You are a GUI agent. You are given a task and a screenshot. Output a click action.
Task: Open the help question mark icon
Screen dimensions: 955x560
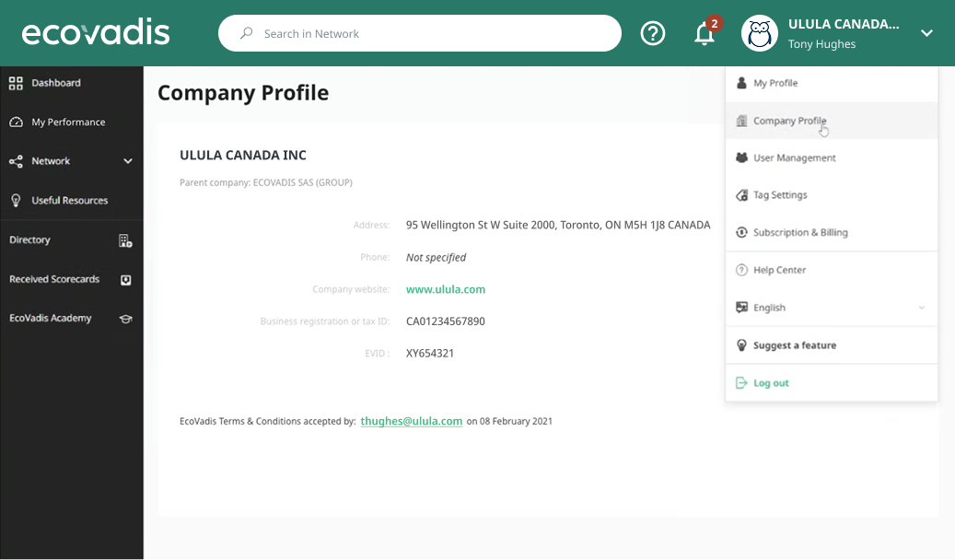tap(652, 33)
